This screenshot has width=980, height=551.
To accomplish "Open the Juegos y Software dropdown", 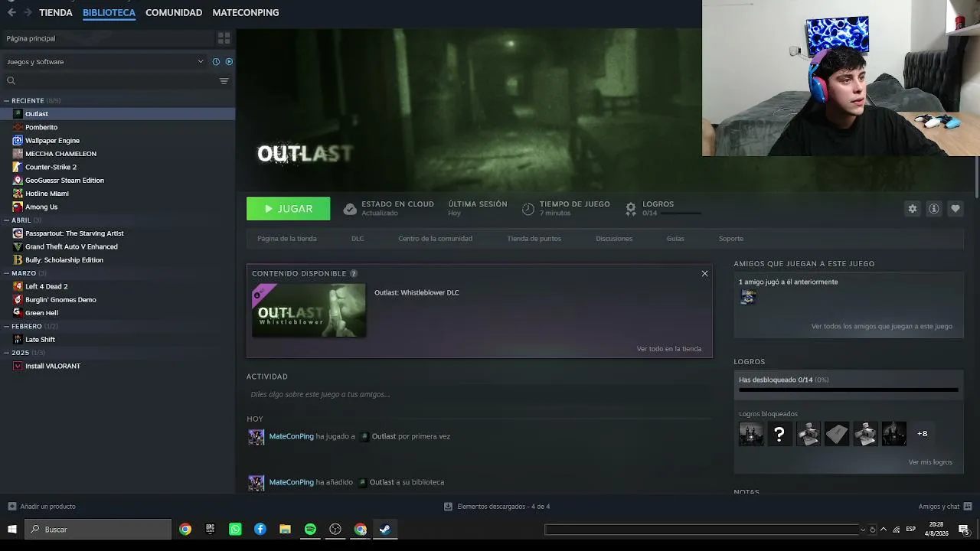I will (x=106, y=62).
